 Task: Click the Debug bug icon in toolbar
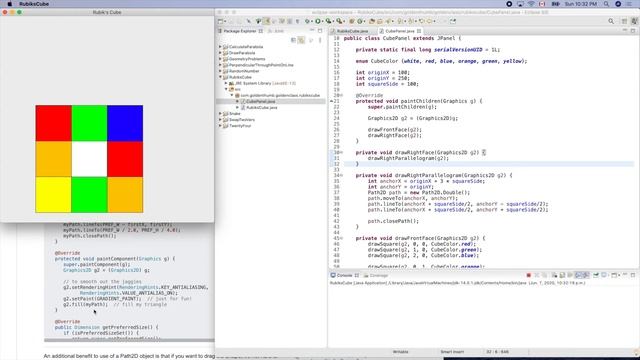(307, 21)
